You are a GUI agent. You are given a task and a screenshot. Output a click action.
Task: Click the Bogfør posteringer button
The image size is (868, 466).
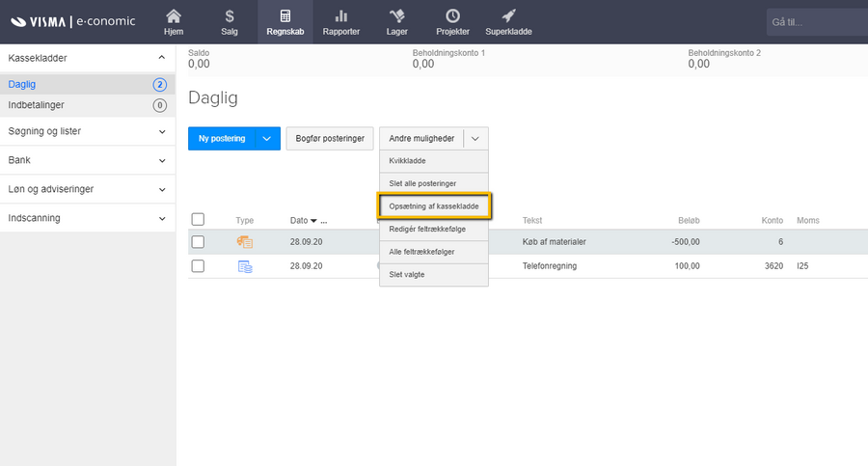pyautogui.click(x=330, y=139)
